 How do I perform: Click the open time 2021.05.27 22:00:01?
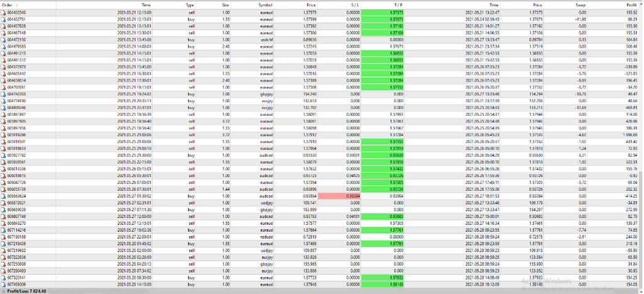pyautogui.click(x=135, y=237)
